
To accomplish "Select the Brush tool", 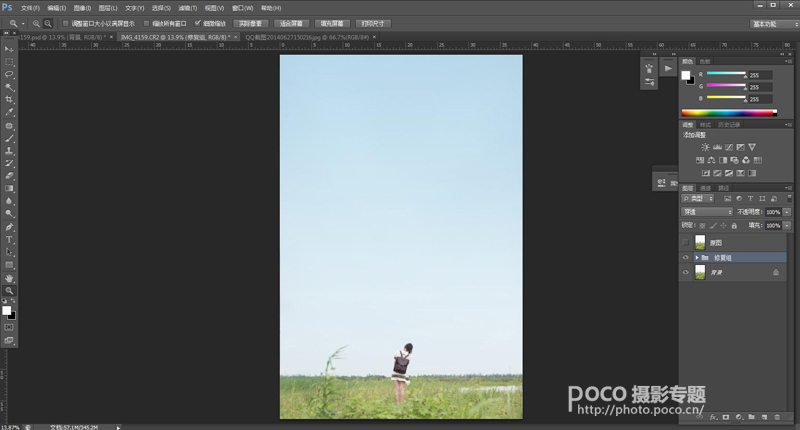I will point(9,138).
